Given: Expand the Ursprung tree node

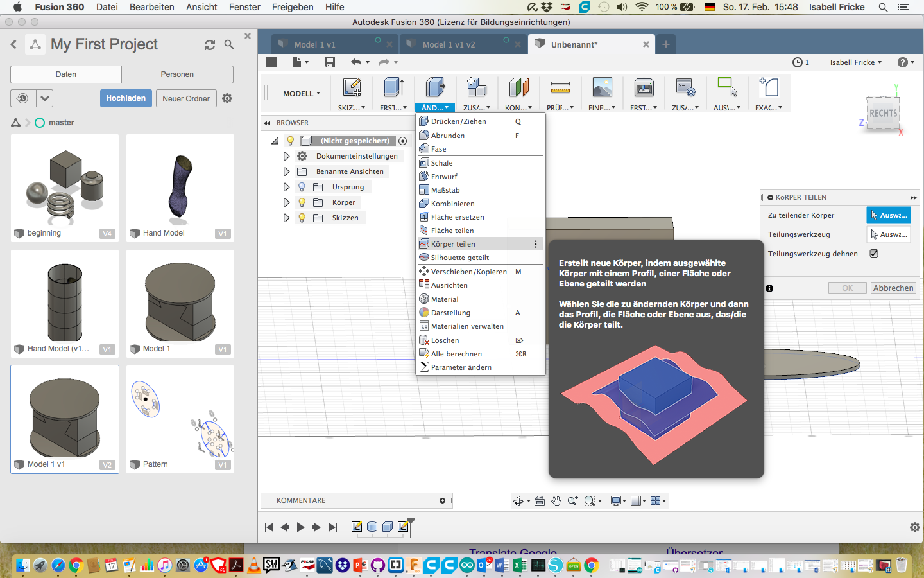Looking at the screenshot, I should [x=286, y=187].
